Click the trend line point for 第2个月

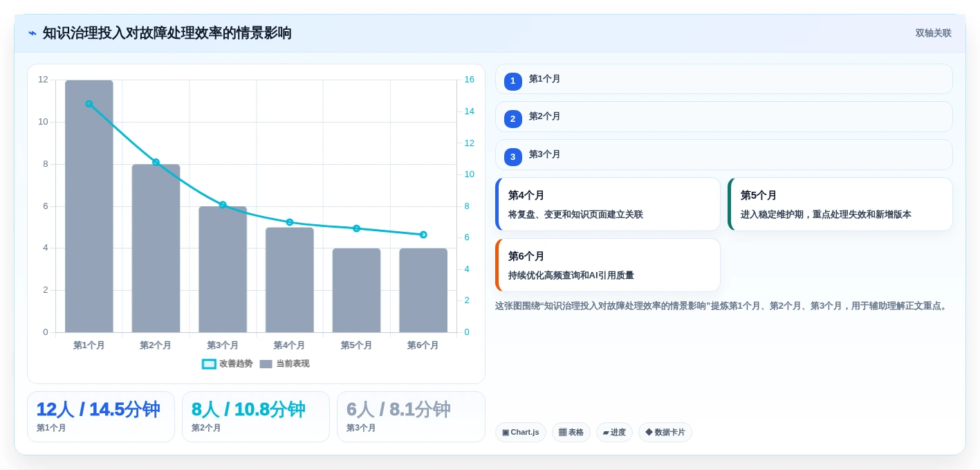point(156,162)
